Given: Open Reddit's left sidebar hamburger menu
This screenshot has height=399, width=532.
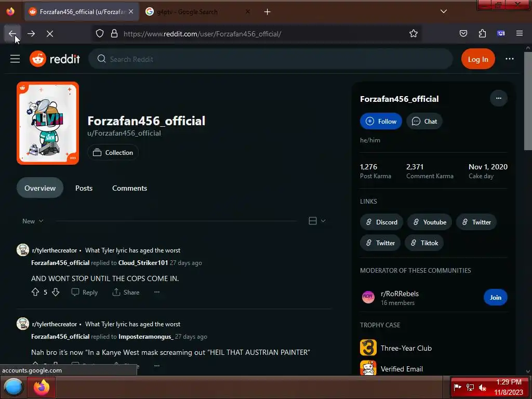Looking at the screenshot, I should (15, 59).
